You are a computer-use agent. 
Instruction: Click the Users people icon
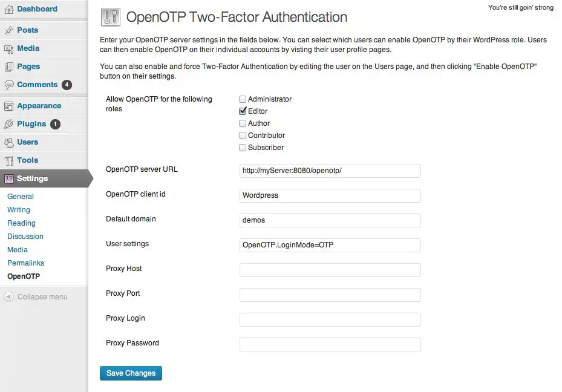coord(9,142)
